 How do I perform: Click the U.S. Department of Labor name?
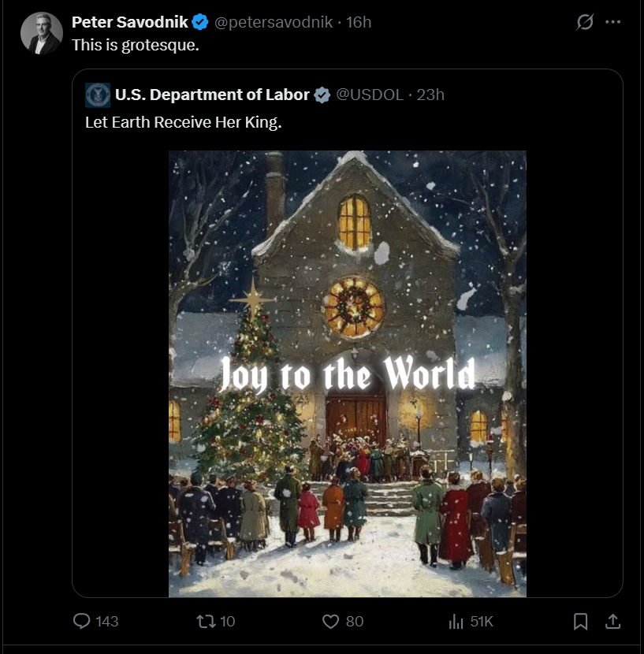pos(212,95)
